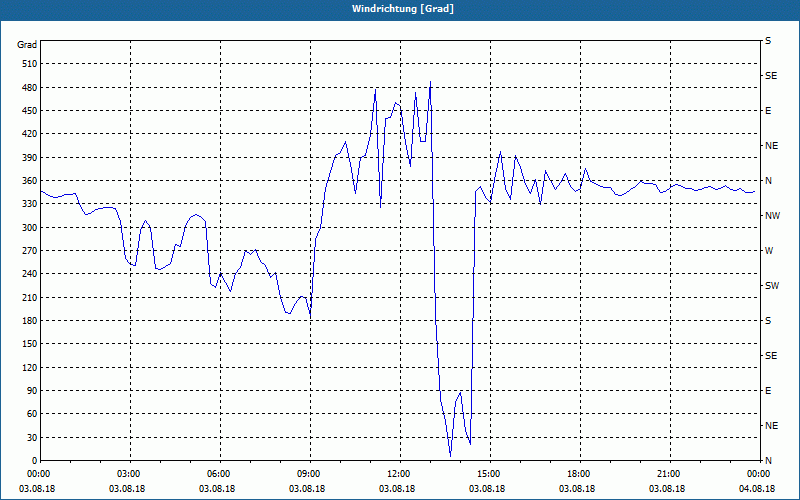This screenshot has width=800, height=500.
Task: Select the 12:00 time label
Action: [398, 474]
